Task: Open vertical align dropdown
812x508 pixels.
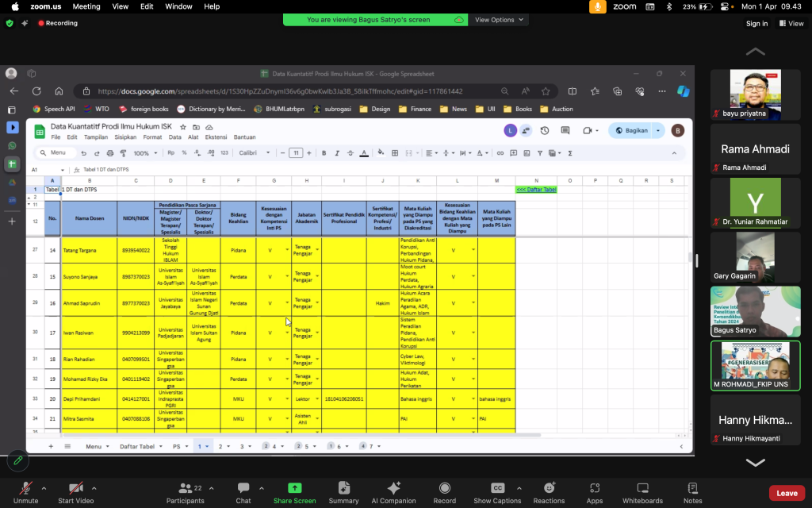Action: pyautogui.click(x=448, y=153)
